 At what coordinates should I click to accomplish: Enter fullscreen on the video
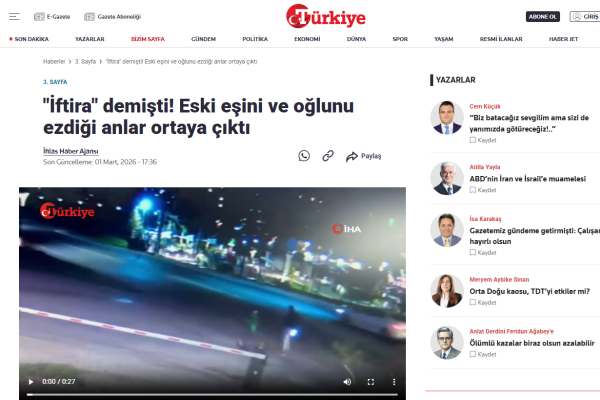371,382
